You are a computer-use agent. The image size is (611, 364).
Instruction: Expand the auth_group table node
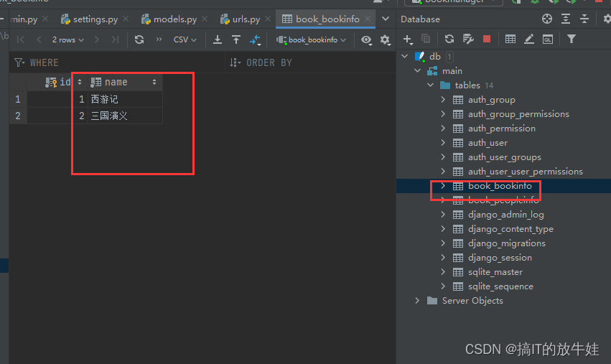point(443,99)
